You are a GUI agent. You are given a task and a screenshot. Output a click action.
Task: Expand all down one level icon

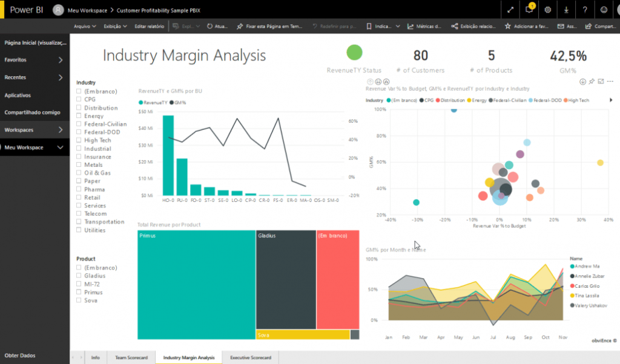pyautogui.click(x=386, y=82)
